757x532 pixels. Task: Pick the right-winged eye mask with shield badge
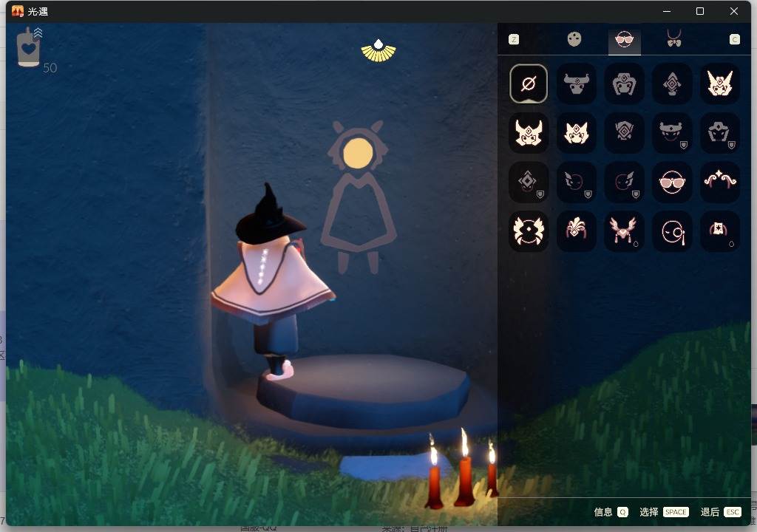[624, 182]
